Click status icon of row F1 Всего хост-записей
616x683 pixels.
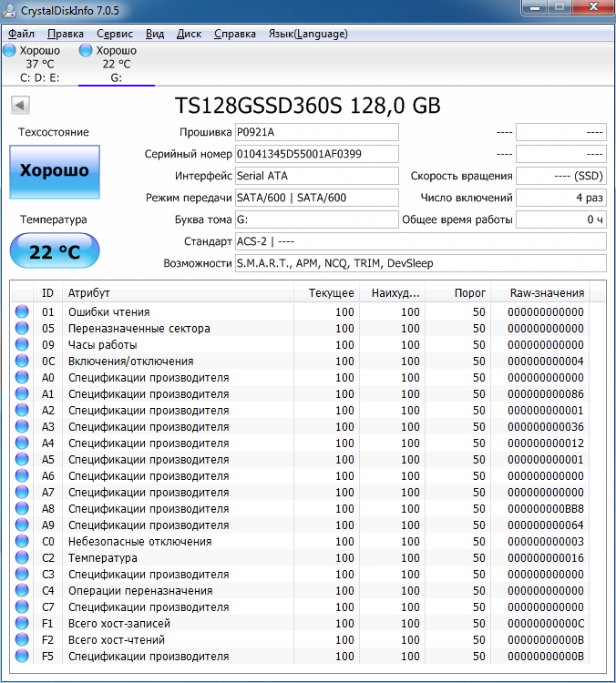22,623
